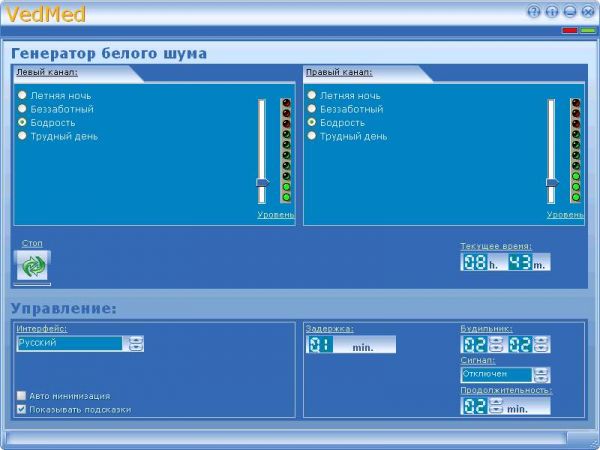The width and height of the screenshot is (600, 450).
Task: Click the Будильник label
Action: point(486,329)
